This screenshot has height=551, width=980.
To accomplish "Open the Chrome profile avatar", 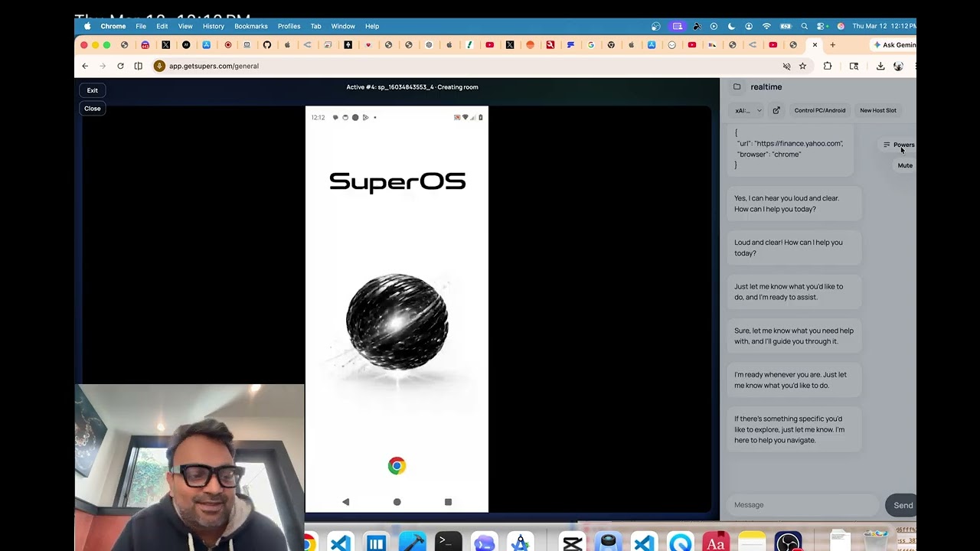I will 899,66.
